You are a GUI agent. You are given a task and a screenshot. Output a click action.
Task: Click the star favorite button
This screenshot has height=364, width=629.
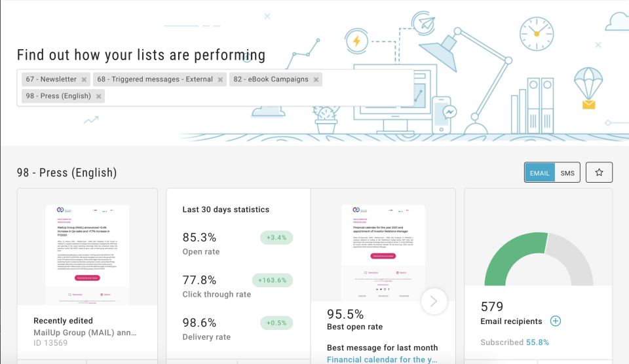point(599,172)
